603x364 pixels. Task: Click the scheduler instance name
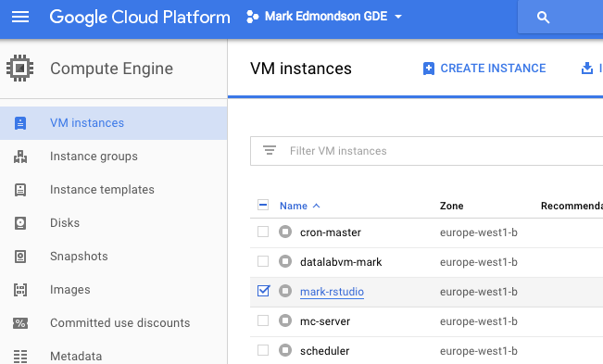pos(324,351)
